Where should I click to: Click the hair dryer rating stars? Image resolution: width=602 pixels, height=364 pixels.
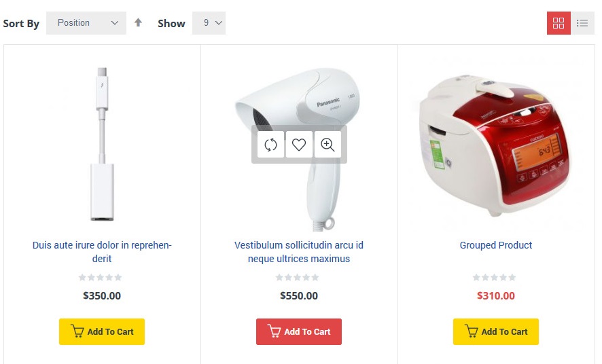[298, 277]
